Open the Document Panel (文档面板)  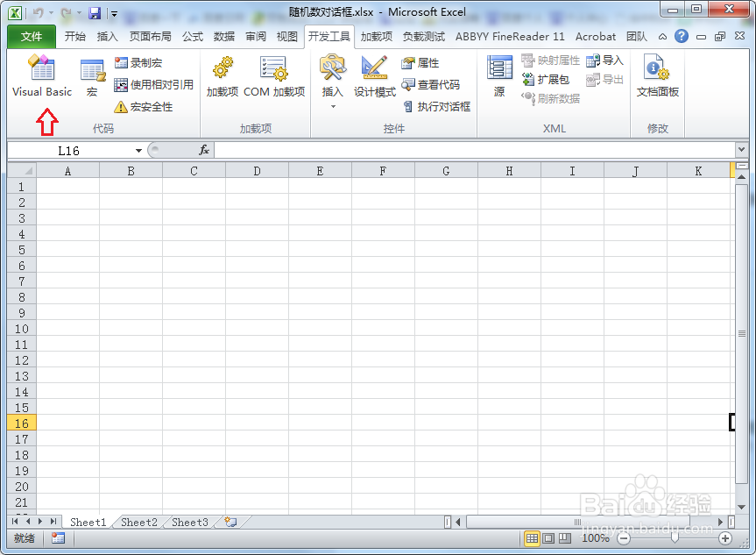click(x=658, y=76)
